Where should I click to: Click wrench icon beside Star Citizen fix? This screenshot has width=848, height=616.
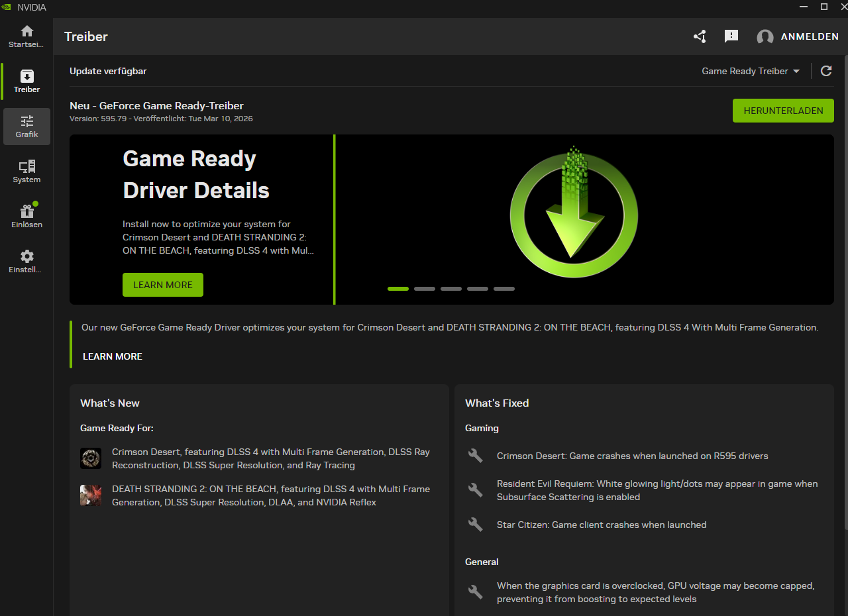[x=476, y=525]
